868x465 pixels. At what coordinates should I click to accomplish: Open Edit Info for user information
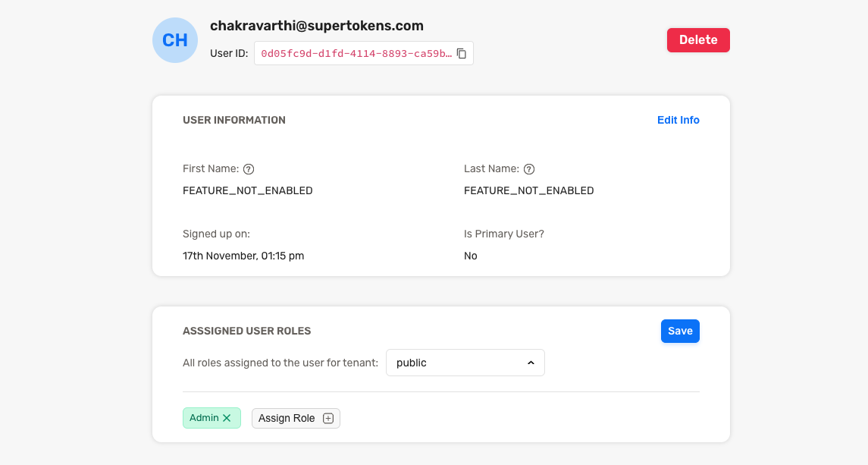678,120
